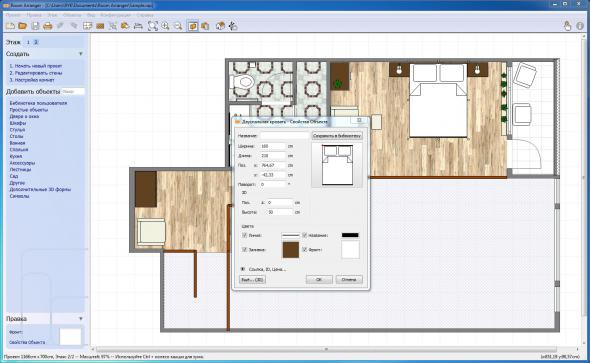Collapse the Создать panel arrow
The height and width of the screenshot is (363, 590).
click(81, 54)
